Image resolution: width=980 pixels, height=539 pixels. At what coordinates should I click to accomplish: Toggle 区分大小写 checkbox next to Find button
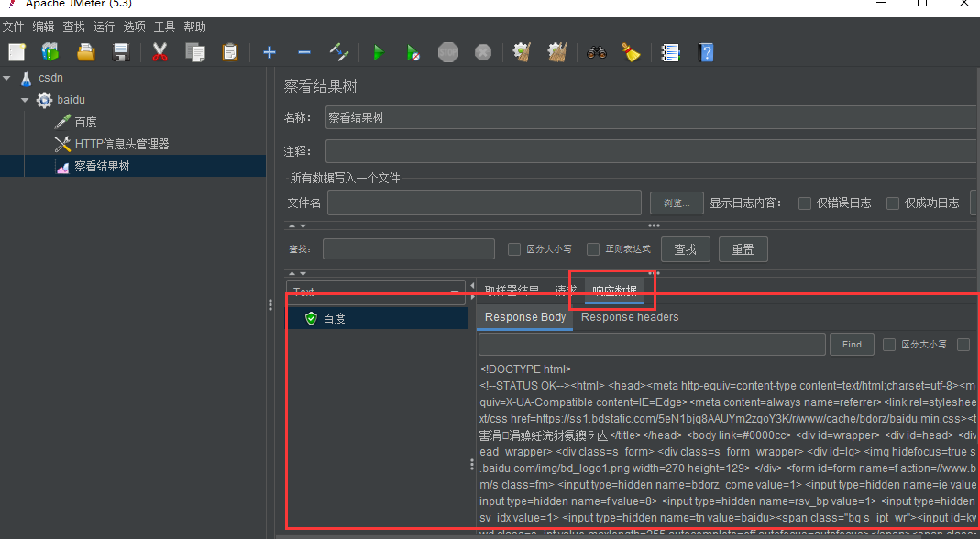pyautogui.click(x=888, y=345)
